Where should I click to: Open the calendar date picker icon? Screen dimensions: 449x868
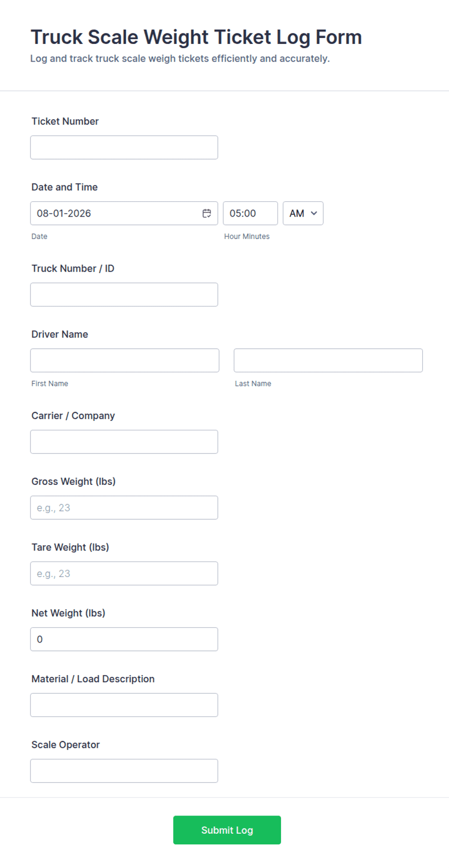[x=207, y=213]
